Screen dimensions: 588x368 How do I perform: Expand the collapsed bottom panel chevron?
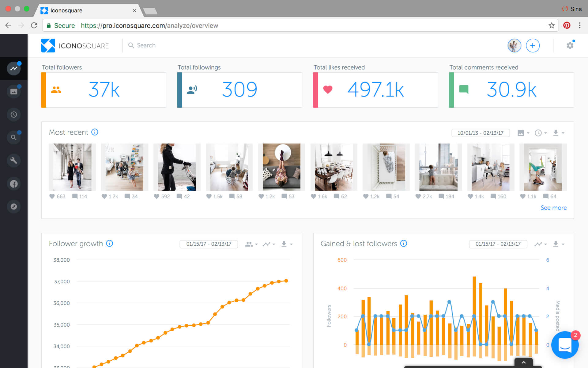pos(523,362)
